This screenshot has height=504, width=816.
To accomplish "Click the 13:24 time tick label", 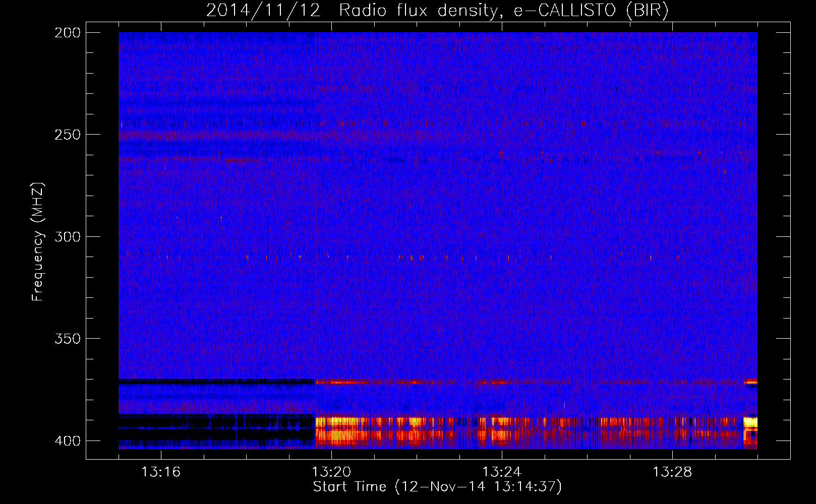I will coord(502,472).
